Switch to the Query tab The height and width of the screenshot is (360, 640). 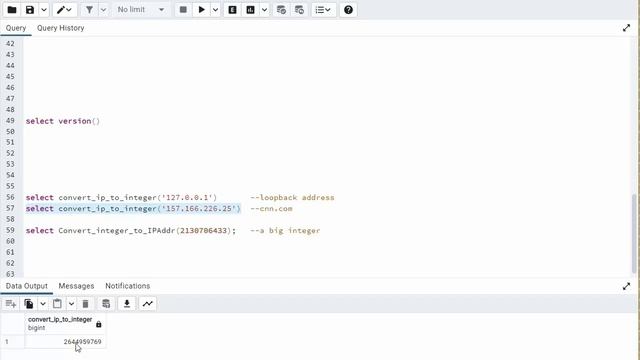pyautogui.click(x=16, y=28)
